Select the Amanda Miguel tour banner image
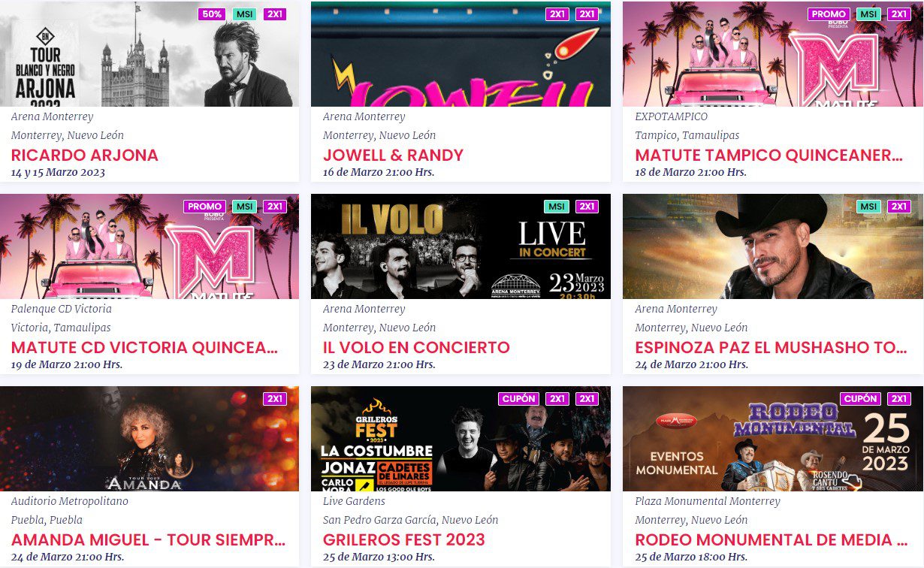The image size is (924, 568). (x=149, y=439)
